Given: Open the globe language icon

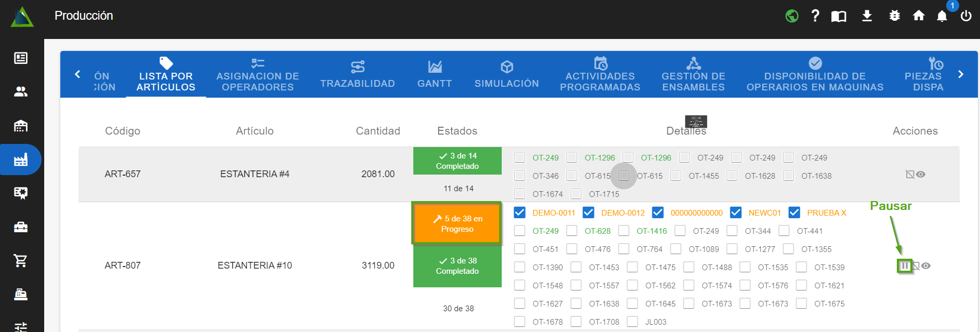Looking at the screenshot, I should click(792, 16).
